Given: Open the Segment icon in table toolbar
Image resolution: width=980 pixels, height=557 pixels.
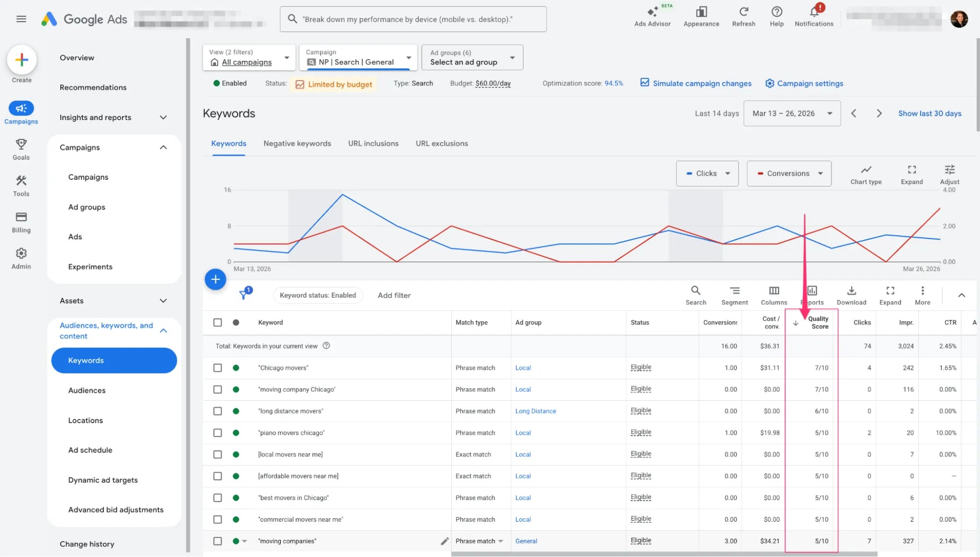Looking at the screenshot, I should pos(734,291).
